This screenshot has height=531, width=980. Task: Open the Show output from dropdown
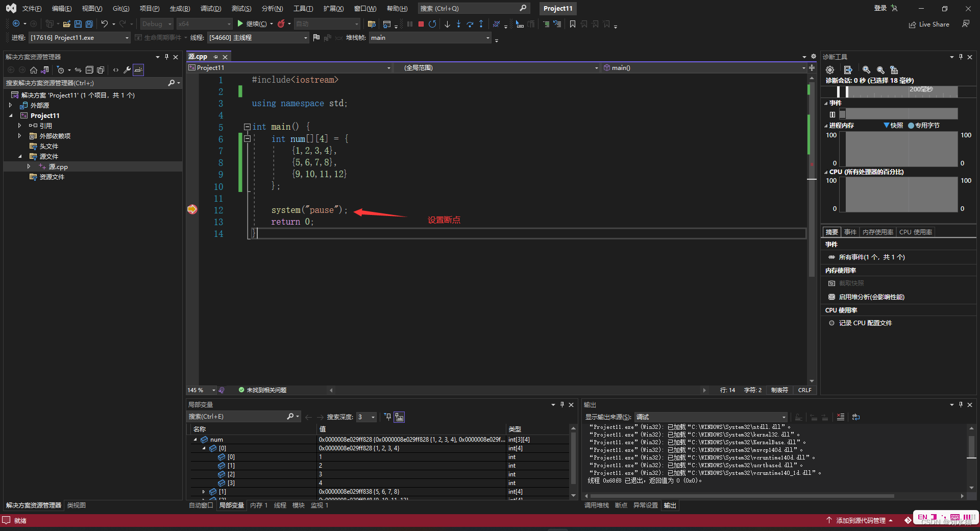pos(711,417)
